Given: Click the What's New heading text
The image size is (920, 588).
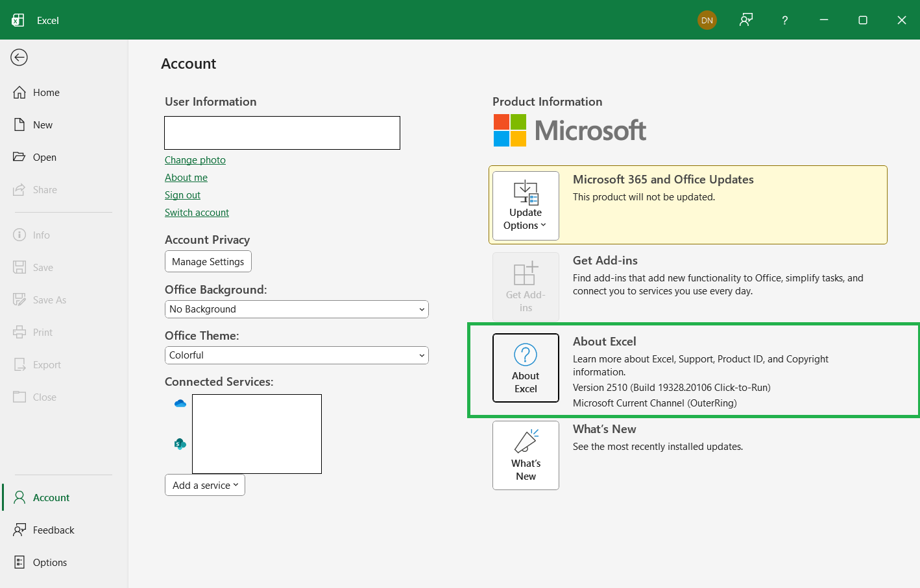Looking at the screenshot, I should pyautogui.click(x=605, y=429).
